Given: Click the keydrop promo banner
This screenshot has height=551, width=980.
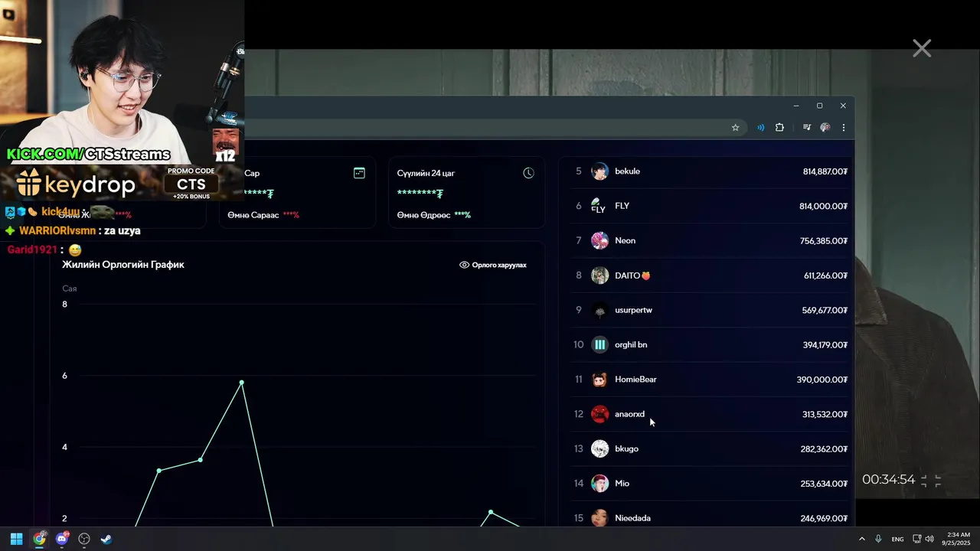Looking at the screenshot, I should tap(122, 184).
